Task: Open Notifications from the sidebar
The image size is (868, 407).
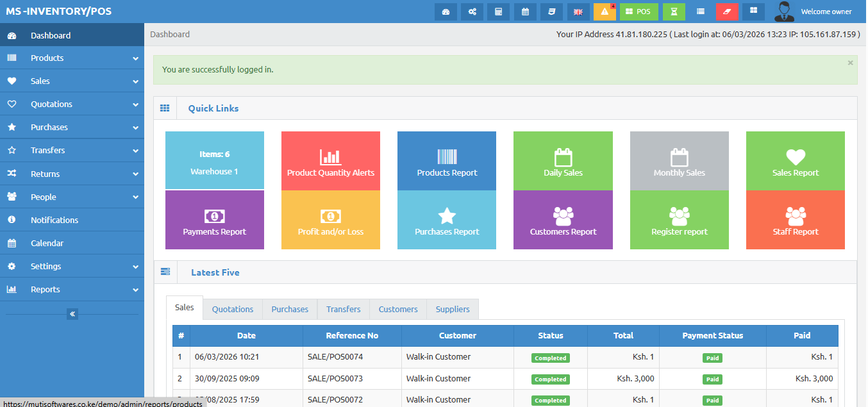Action: 72,220
